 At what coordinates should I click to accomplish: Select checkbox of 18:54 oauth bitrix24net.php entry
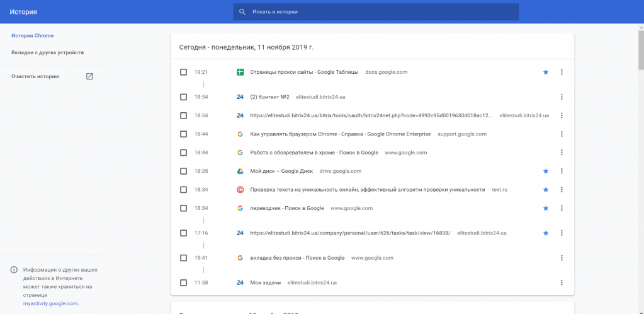184,115
